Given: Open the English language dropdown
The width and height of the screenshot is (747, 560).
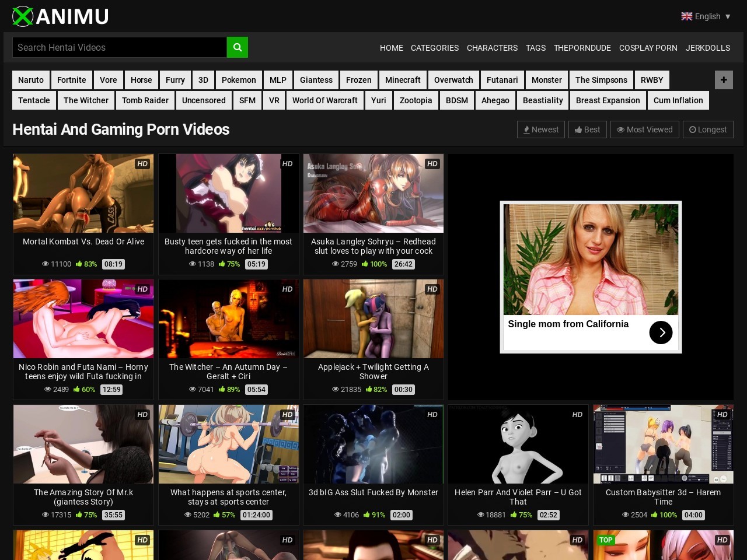Looking at the screenshot, I should click(706, 16).
